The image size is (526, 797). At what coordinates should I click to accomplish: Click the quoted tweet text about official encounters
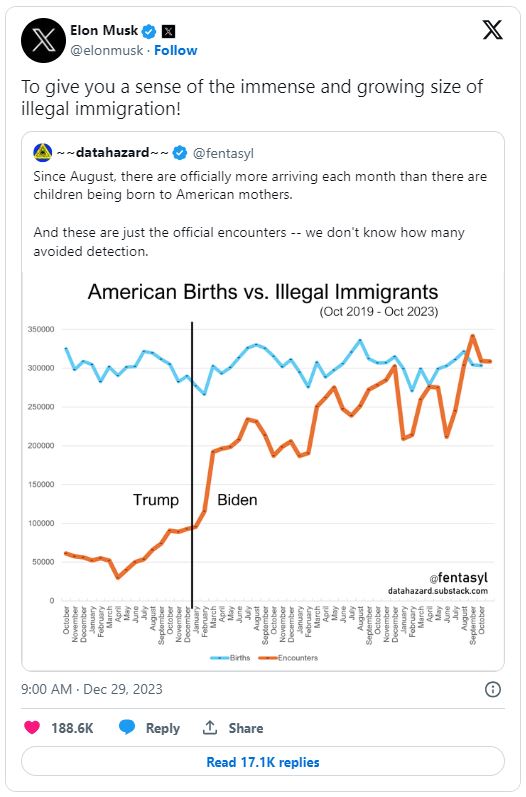249,241
